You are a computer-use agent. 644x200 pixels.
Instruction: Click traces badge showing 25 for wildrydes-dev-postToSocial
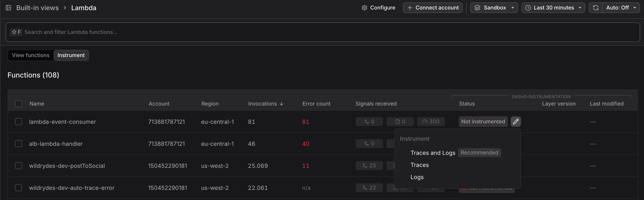pyautogui.click(x=369, y=165)
